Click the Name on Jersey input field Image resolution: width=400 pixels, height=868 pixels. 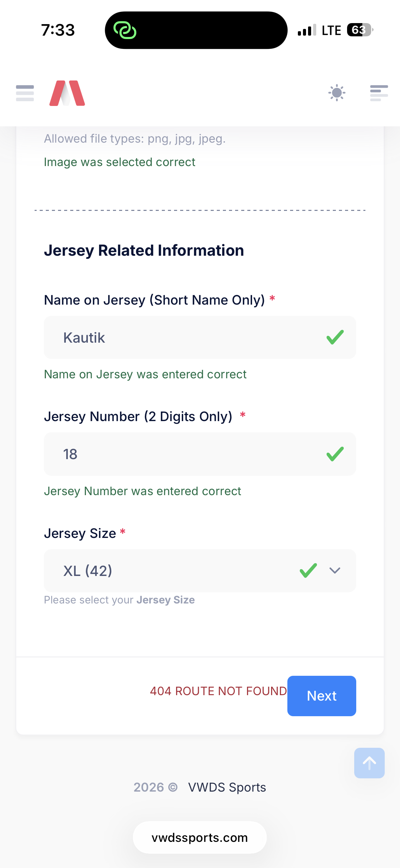tap(183, 338)
